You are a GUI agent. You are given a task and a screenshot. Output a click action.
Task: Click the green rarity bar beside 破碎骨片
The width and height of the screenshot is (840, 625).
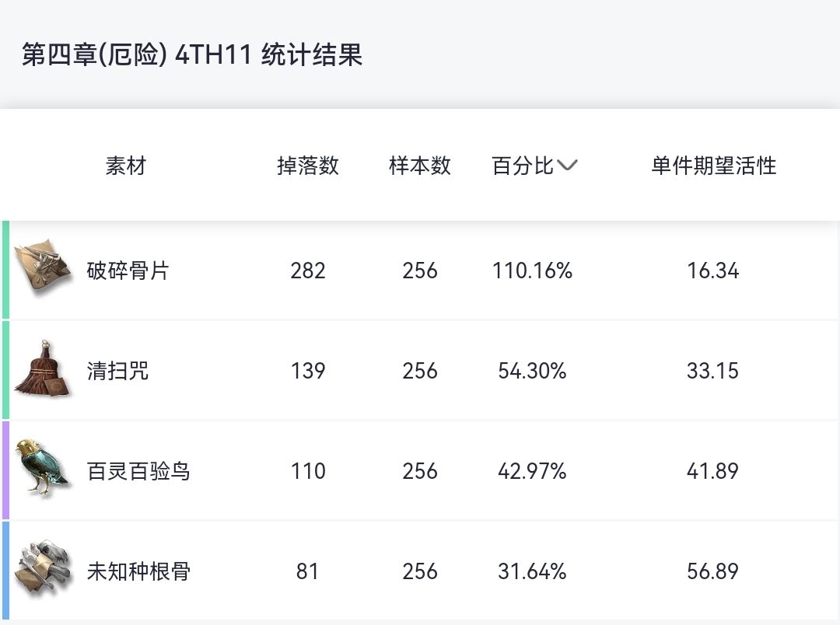click(x=6, y=271)
